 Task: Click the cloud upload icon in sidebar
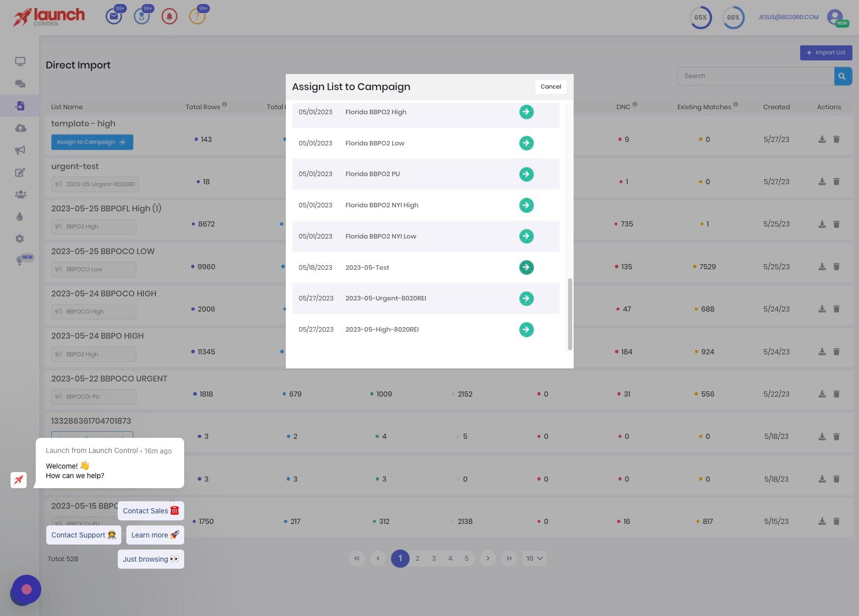click(x=20, y=128)
